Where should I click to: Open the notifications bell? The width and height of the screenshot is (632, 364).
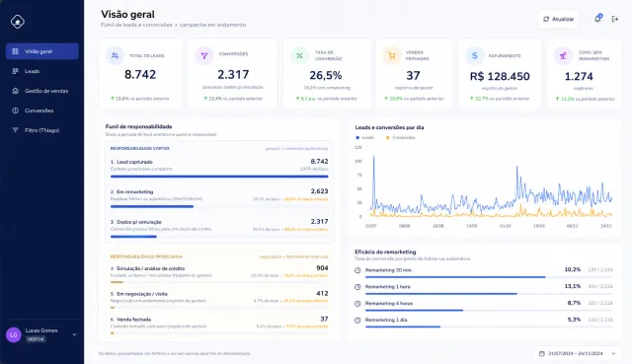click(x=597, y=19)
